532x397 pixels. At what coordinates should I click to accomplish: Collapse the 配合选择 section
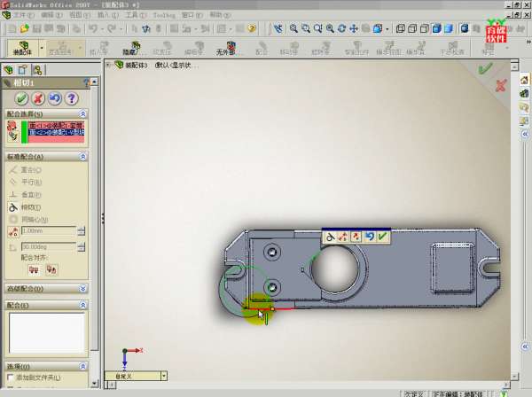(82, 114)
